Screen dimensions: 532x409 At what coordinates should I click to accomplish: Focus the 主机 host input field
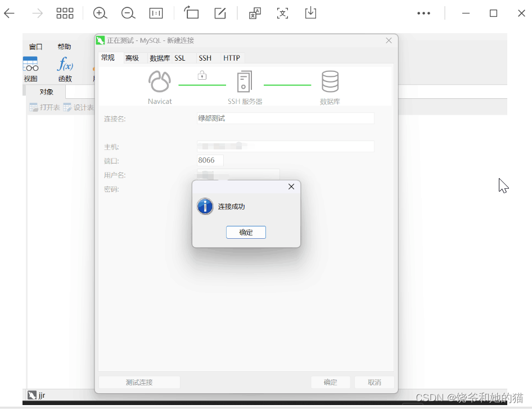(285, 147)
